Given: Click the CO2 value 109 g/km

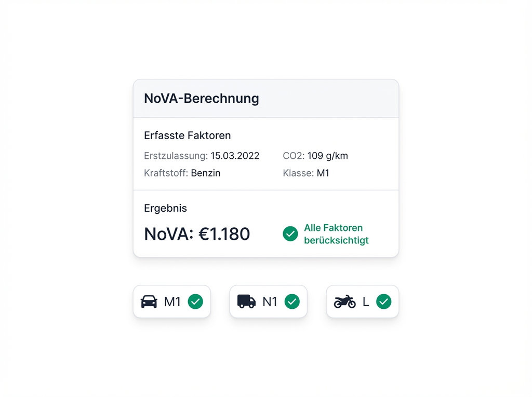Looking at the screenshot, I should 327,156.
